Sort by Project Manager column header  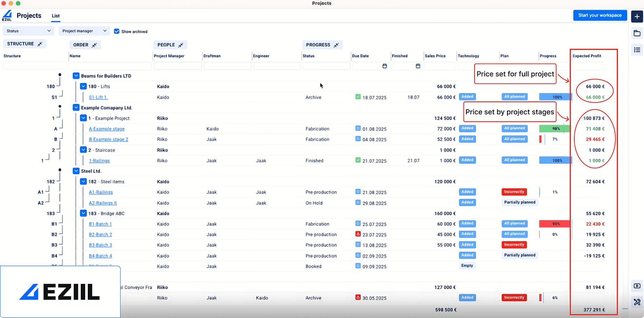click(169, 56)
